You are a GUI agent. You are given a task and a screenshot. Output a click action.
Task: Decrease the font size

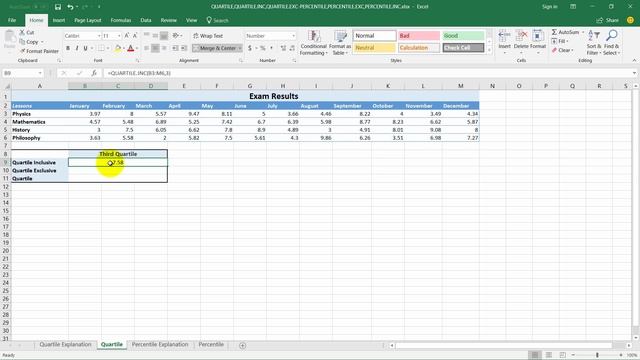pyautogui.click(x=135, y=36)
